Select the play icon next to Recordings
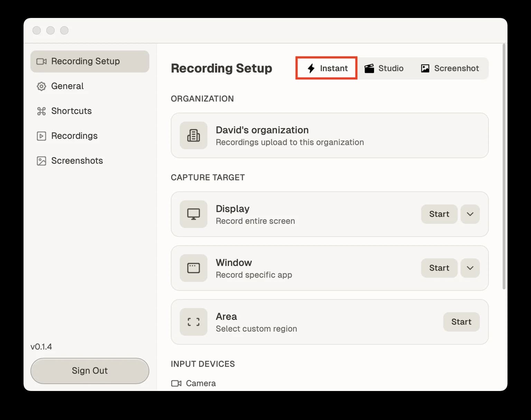Viewport: 531px width, 420px height. [x=41, y=136]
